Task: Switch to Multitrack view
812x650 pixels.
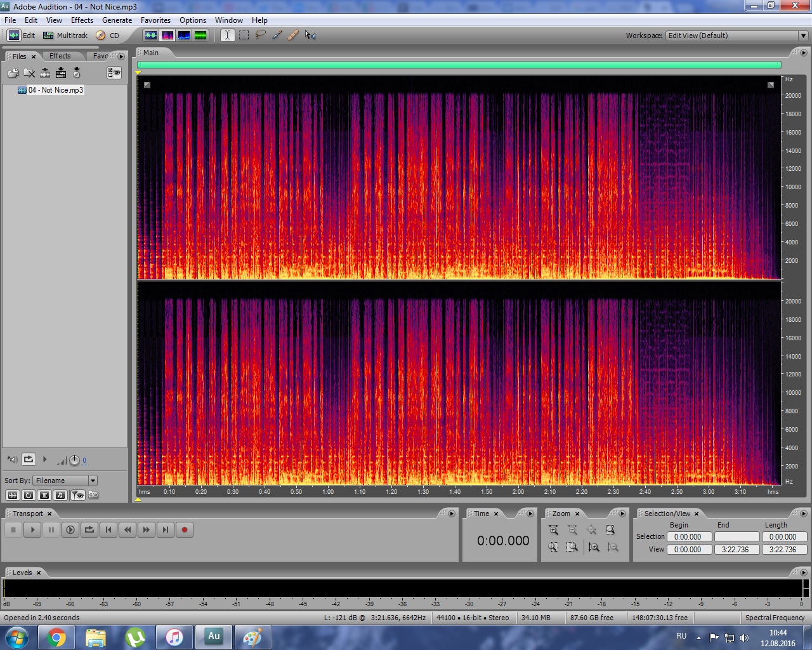Action: click(65, 36)
